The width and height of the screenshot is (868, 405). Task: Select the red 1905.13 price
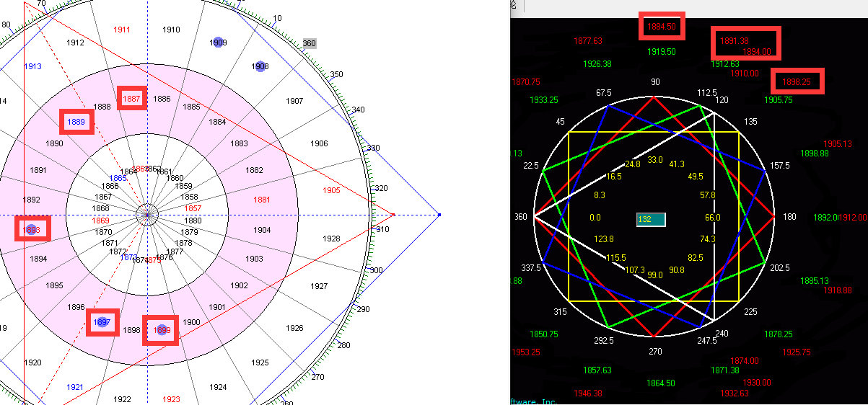coord(837,144)
